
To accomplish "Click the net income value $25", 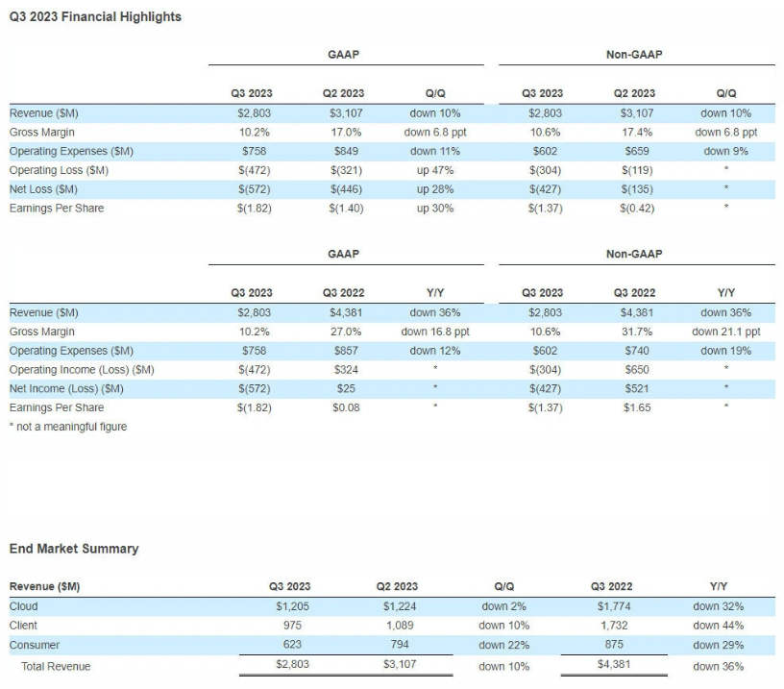I will [346, 388].
